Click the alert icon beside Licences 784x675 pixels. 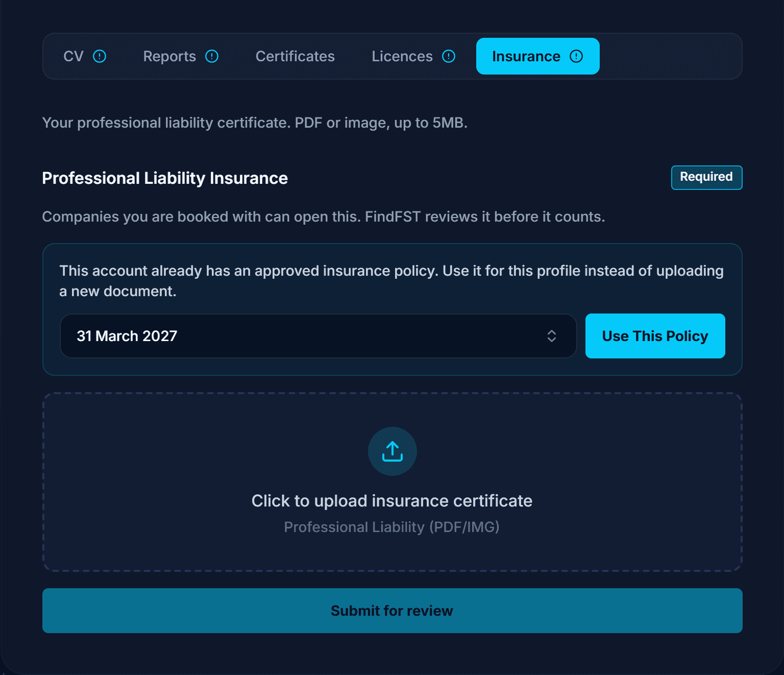pos(449,56)
